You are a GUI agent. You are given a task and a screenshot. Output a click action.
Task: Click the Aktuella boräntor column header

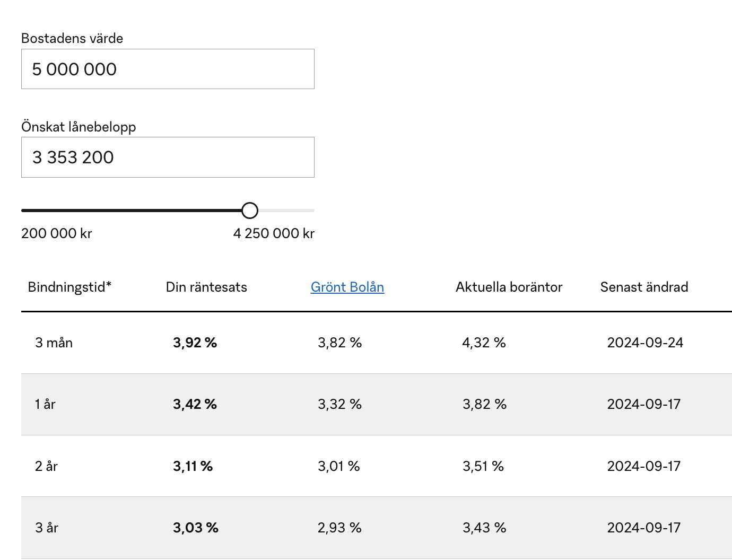click(509, 287)
